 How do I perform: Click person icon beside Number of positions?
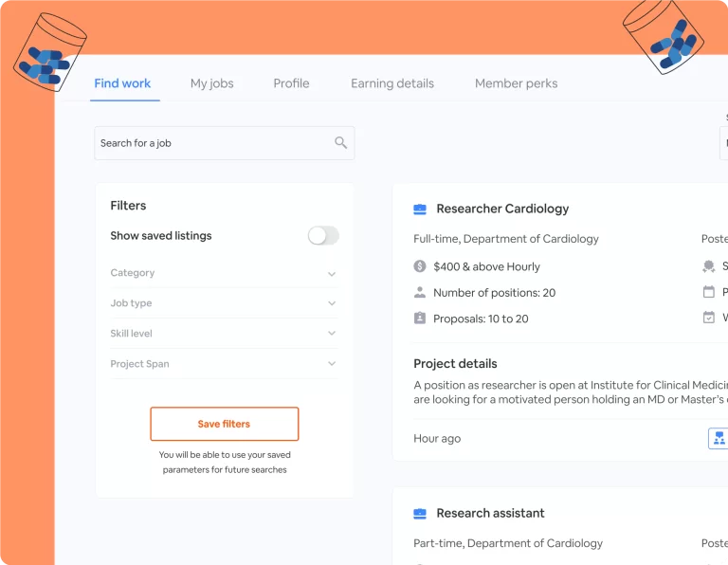tap(420, 292)
